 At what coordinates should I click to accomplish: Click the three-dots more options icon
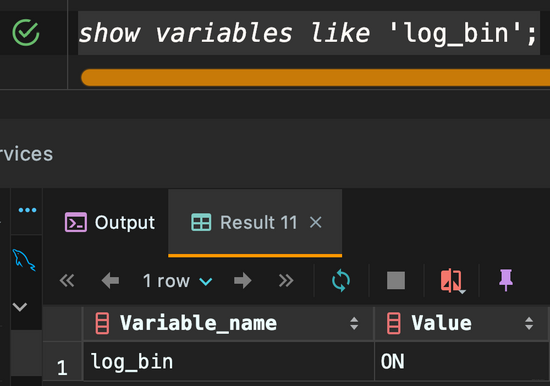pyautogui.click(x=27, y=210)
